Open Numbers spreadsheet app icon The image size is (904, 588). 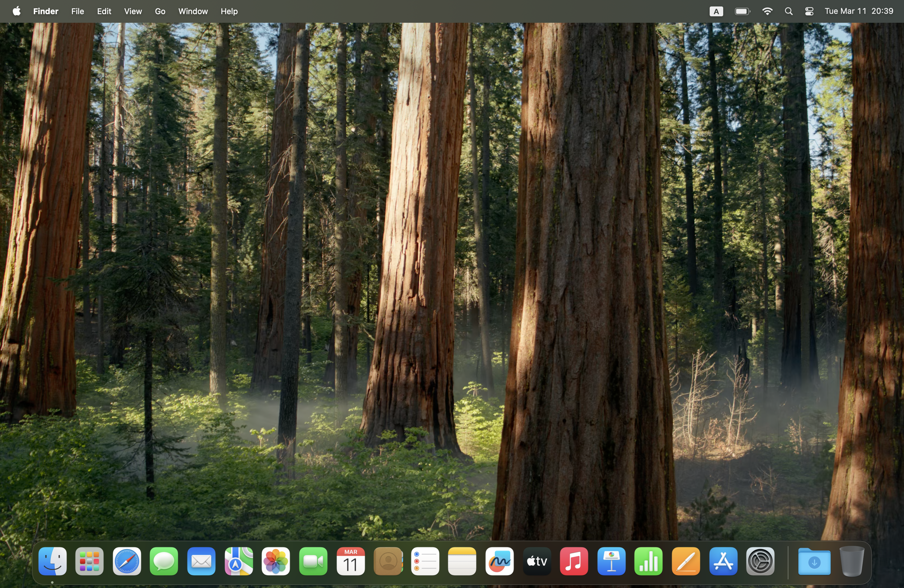coord(648,561)
